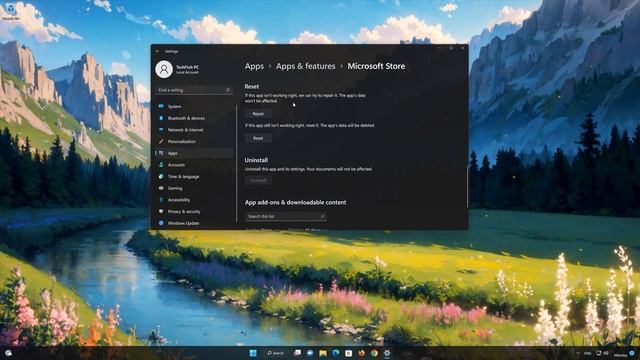
Task: Click the Reset button
Action: click(258, 138)
